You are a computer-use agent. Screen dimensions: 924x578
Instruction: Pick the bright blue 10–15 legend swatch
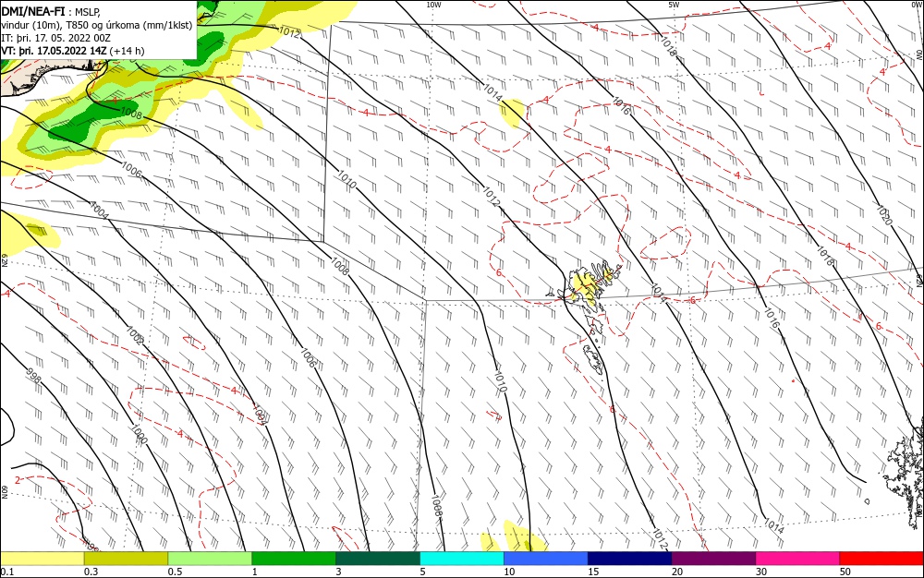546,559
